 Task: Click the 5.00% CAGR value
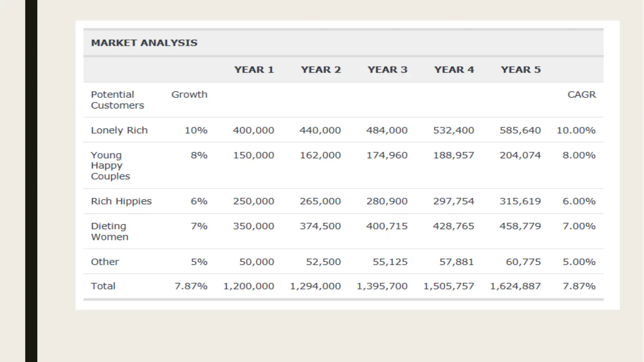pos(579,262)
